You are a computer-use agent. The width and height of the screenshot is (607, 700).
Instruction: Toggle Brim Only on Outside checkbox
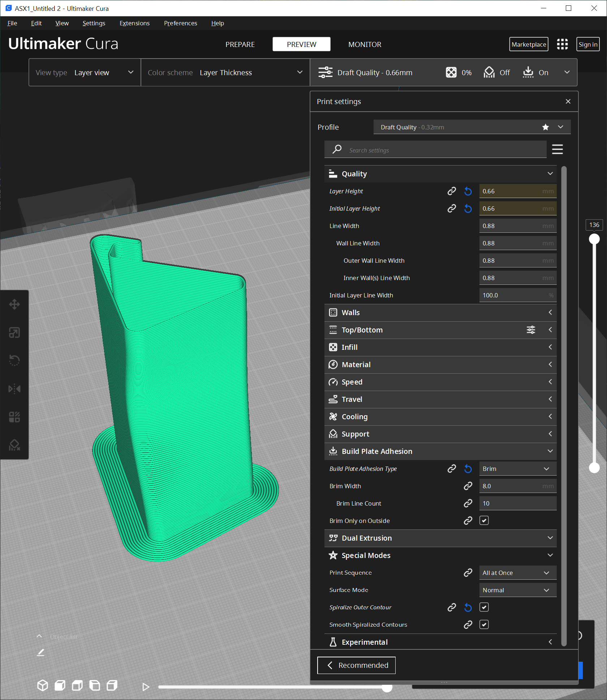point(484,521)
